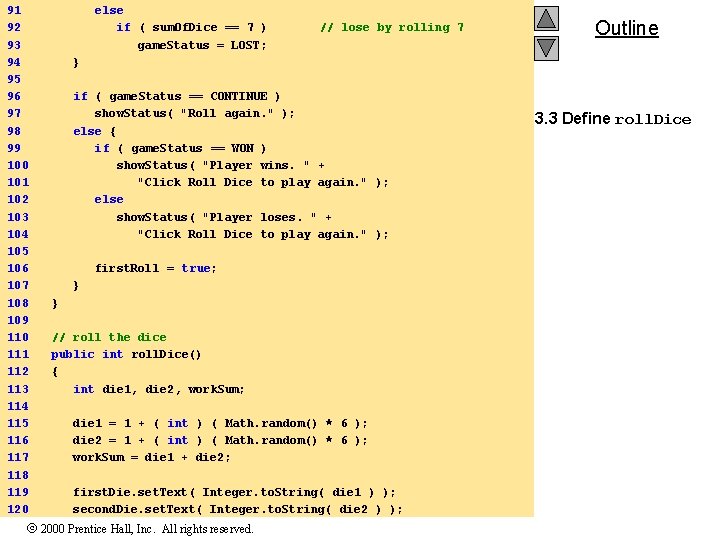Click line number 120

[18, 509]
